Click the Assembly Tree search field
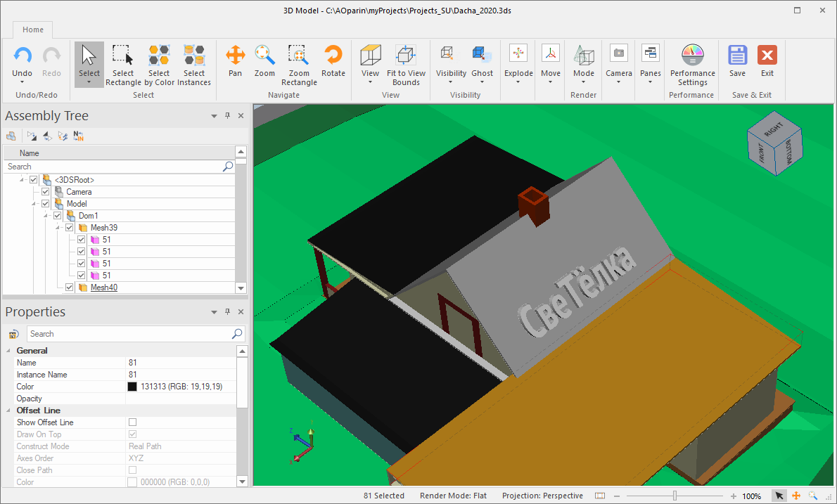 (113, 167)
